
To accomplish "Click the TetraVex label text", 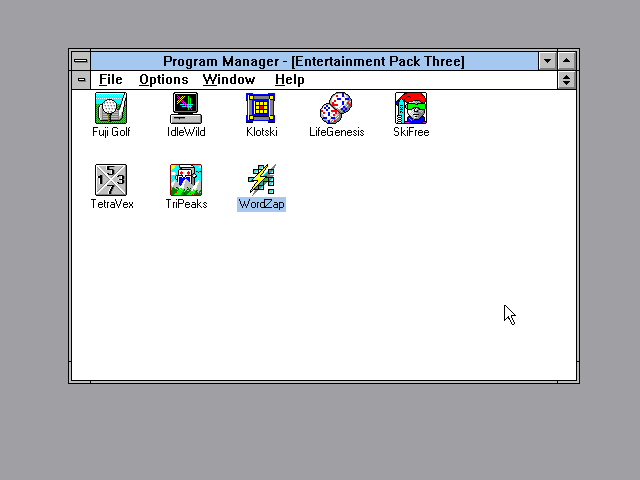I will pyautogui.click(x=112, y=204).
